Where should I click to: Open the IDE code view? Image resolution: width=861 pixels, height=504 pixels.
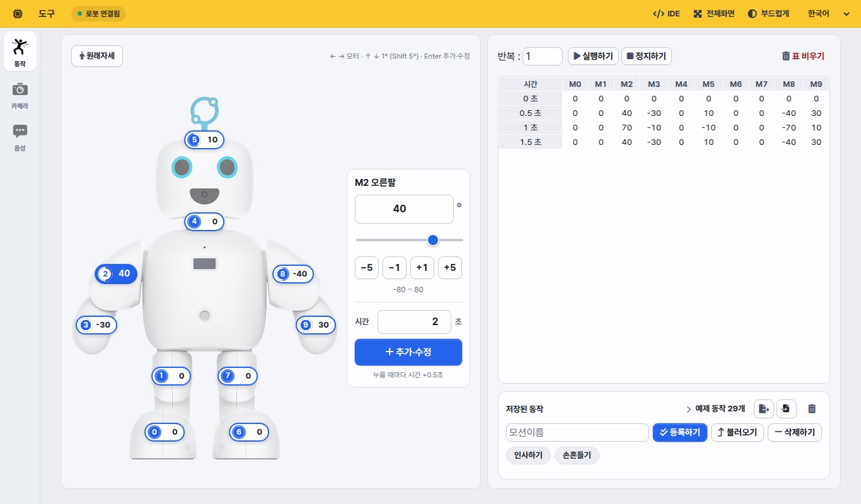(x=666, y=13)
